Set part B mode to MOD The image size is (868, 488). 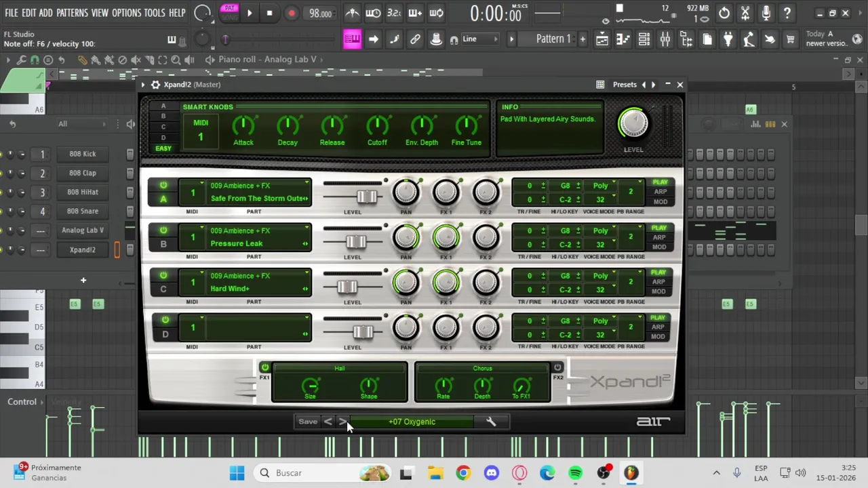pos(659,247)
